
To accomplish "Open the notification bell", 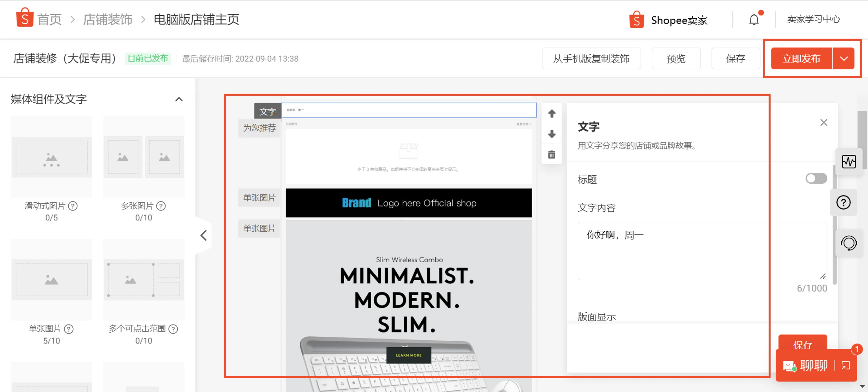I will 754,19.
